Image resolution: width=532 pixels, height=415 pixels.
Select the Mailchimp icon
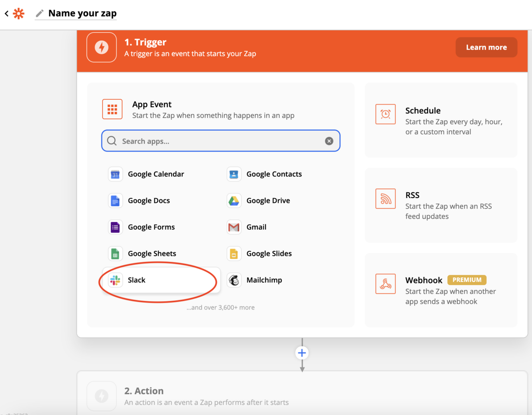tap(234, 280)
